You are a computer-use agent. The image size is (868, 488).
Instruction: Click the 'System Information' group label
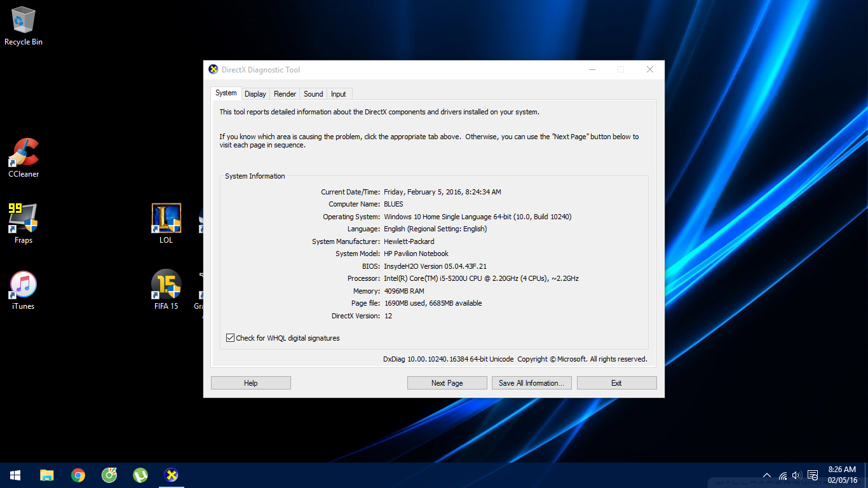click(255, 176)
